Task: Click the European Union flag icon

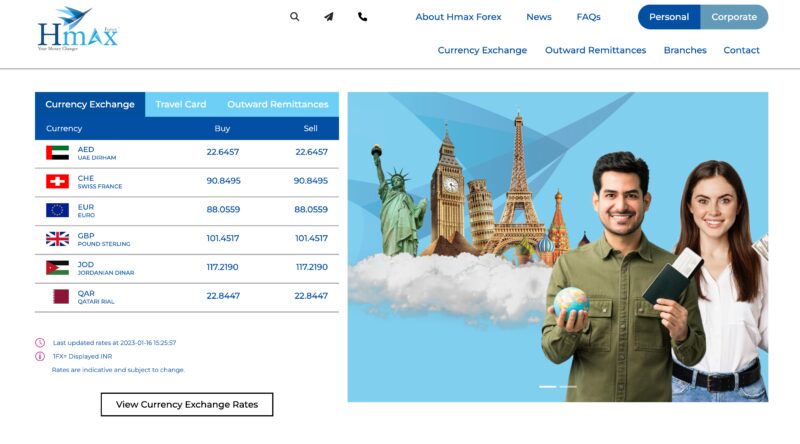Action: tap(57, 210)
